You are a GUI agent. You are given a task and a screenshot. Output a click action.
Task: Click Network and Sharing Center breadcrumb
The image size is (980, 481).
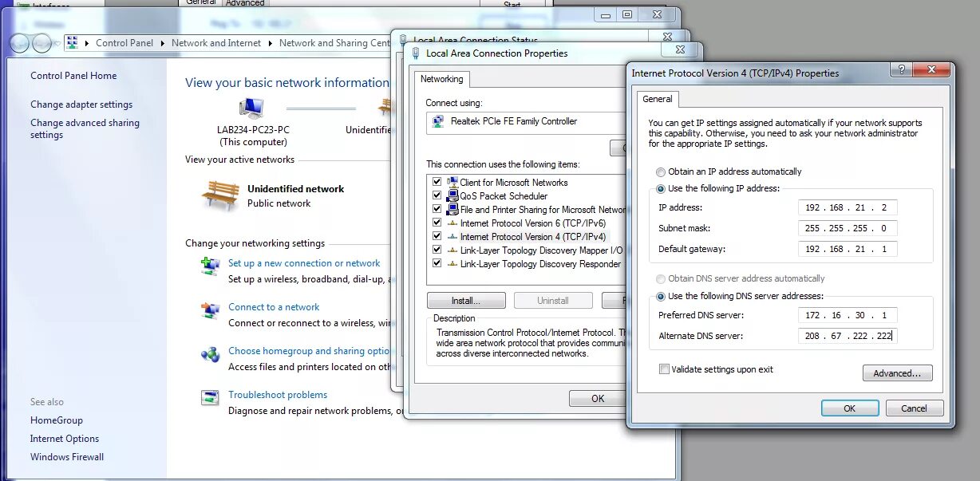pyautogui.click(x=334, y=43)
